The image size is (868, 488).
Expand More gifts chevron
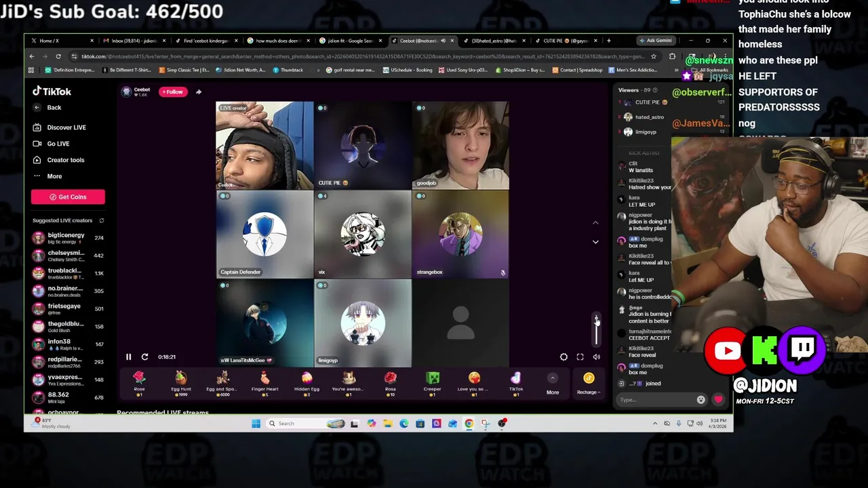(x=553, y=378)
